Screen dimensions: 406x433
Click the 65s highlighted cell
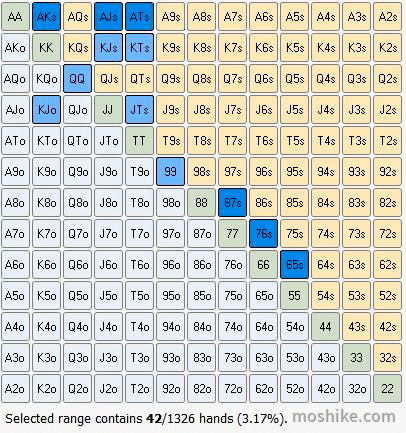click(x=294, y=265)
